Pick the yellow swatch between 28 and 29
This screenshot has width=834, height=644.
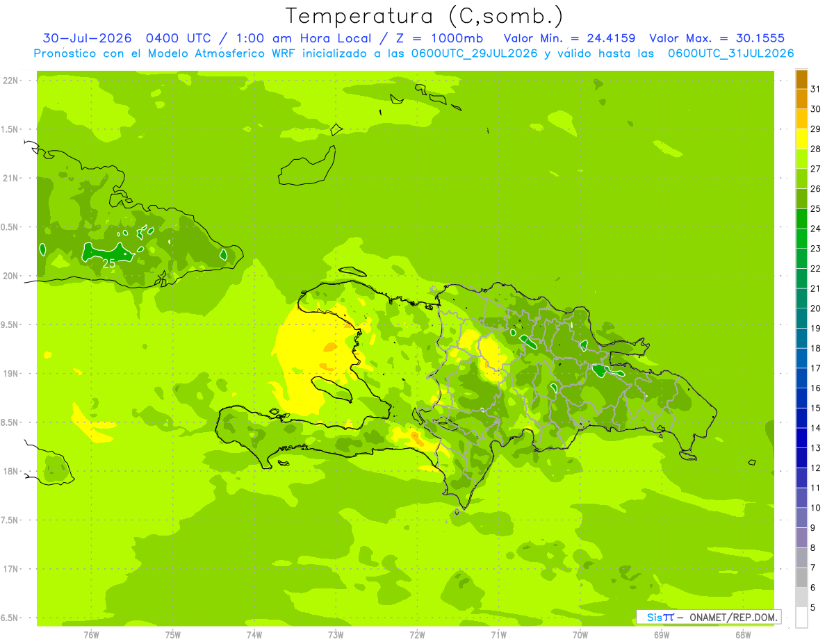801,139
